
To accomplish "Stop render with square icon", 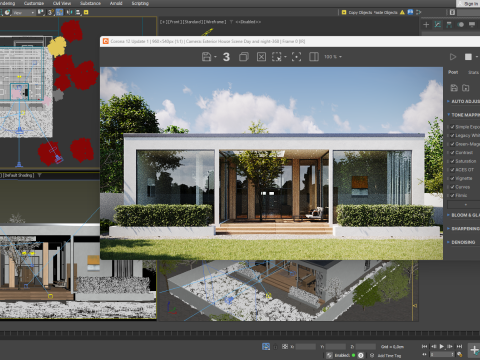I will click(x=468, y=57).
